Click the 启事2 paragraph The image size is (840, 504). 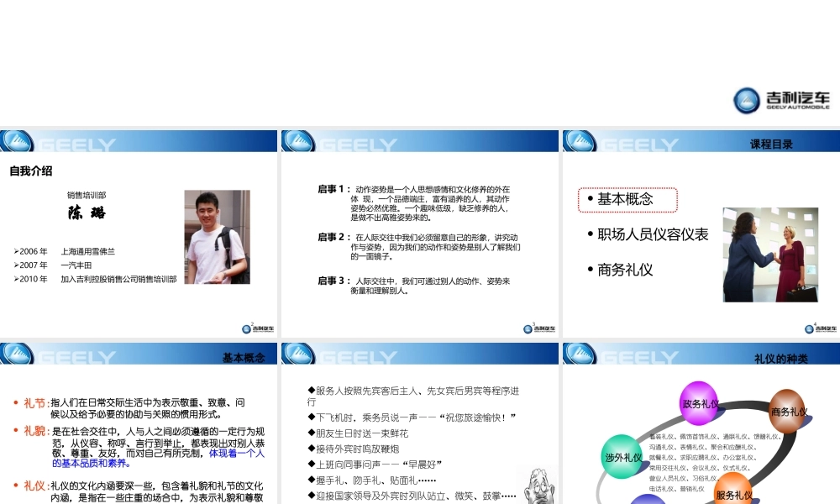click(419, 246)
